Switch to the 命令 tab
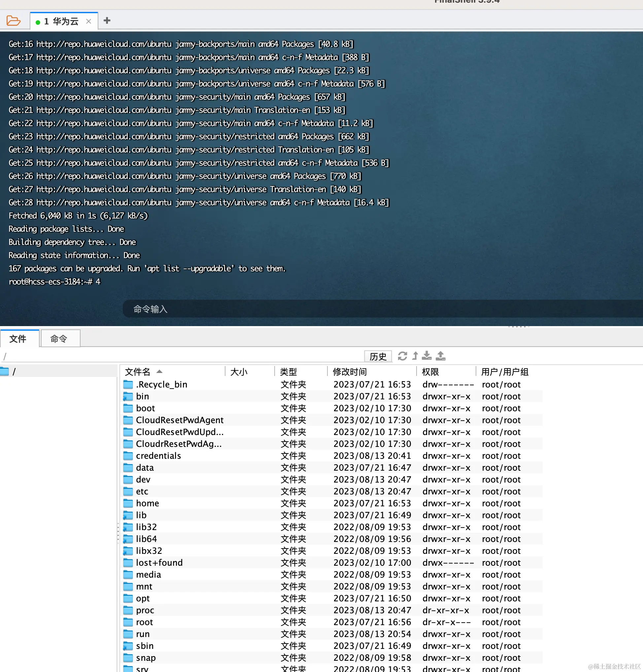The image size is (643, 672). point(60,339)
